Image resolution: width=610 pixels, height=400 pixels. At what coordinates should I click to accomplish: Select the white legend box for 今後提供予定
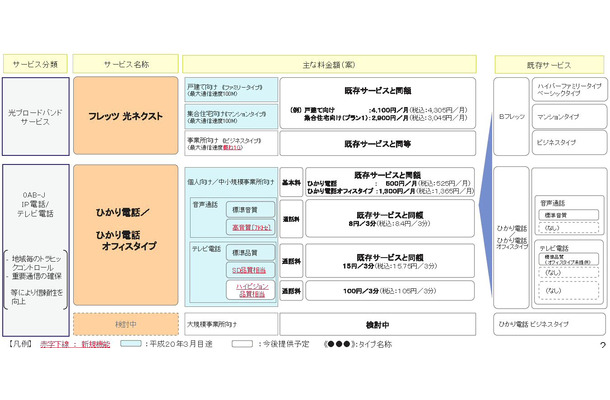242,344
